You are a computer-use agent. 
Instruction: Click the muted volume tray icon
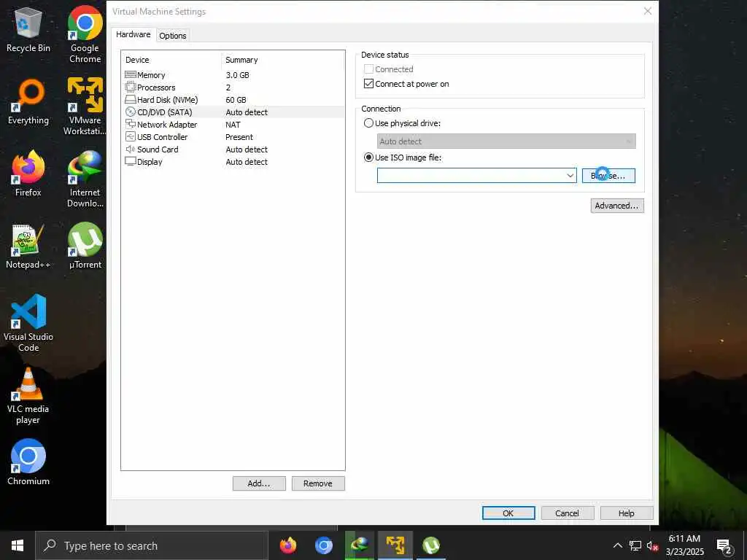point(652,545)
